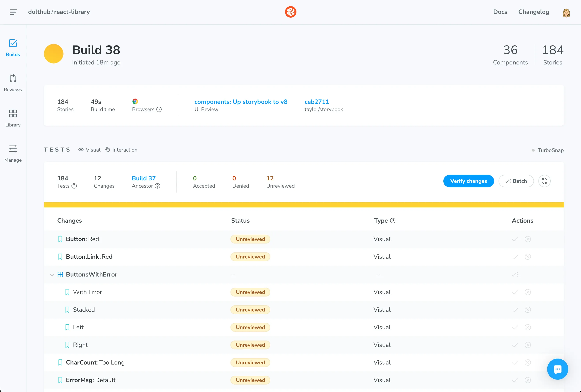
Task: Select Reviews in the left sidebar
Action: [13, 82]
